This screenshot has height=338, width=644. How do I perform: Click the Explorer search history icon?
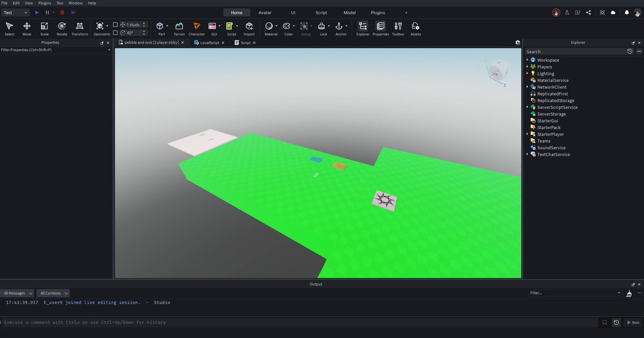coord(630,52)
